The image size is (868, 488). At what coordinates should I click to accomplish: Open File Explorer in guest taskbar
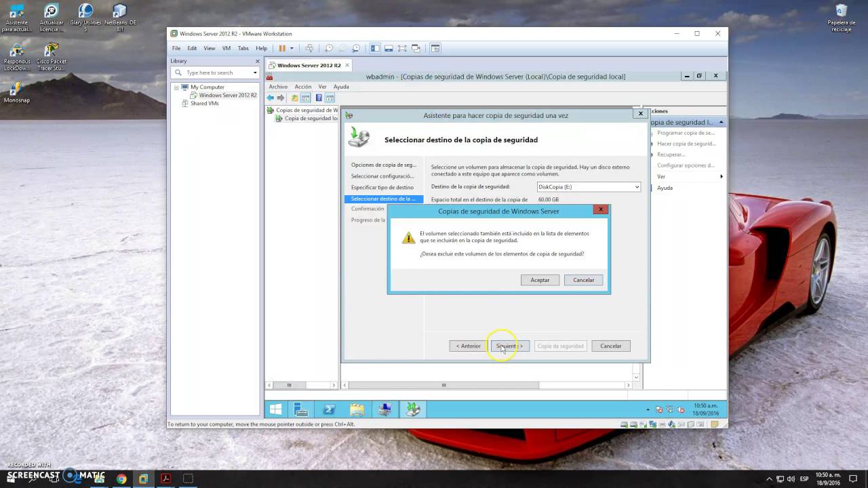click(357, 409)
